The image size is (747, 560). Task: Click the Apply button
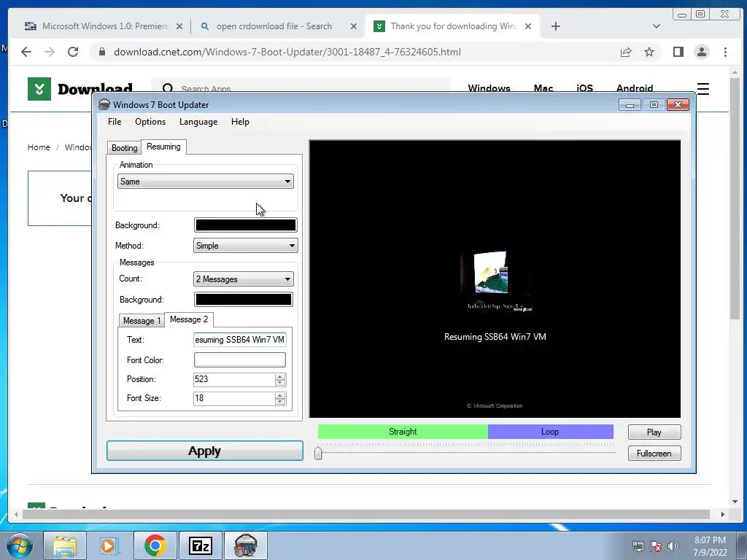(x=205, y=451)
